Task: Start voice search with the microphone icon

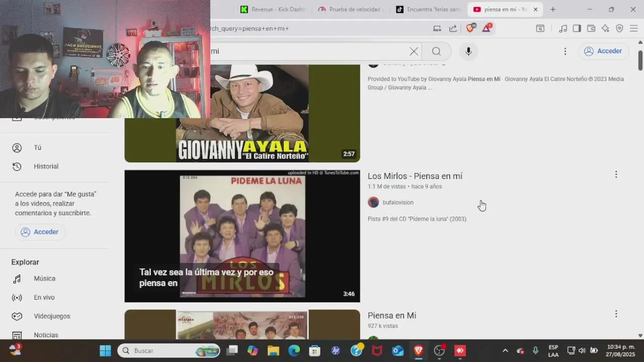Action: point(468,51)
